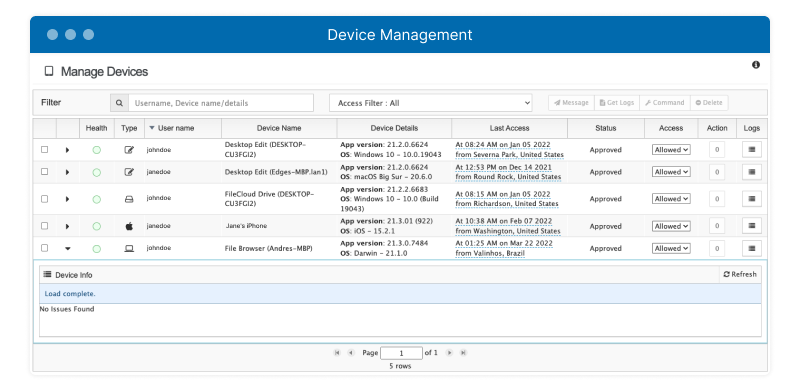Sort by Status column header
This screenshot has width=800, height=392.
pos(606,128)
